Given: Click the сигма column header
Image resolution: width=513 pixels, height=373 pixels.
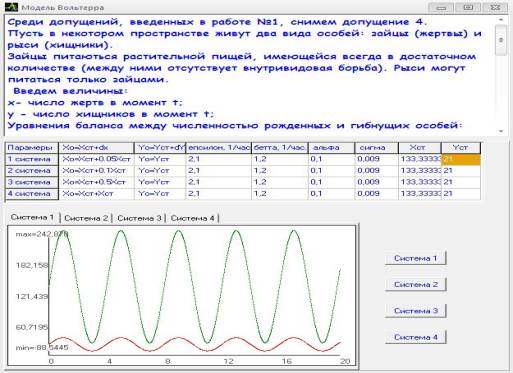Looking at the screenshot, I should point(377,148).
